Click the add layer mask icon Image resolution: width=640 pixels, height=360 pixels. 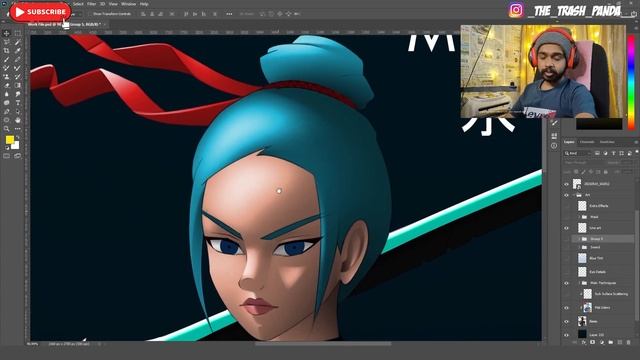593,342
